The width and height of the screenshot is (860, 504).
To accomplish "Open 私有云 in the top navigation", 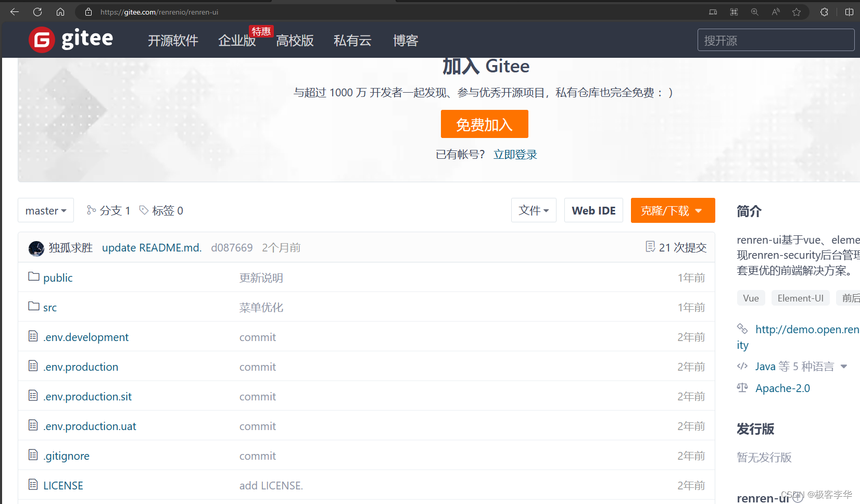I will [x=352, y=41].
